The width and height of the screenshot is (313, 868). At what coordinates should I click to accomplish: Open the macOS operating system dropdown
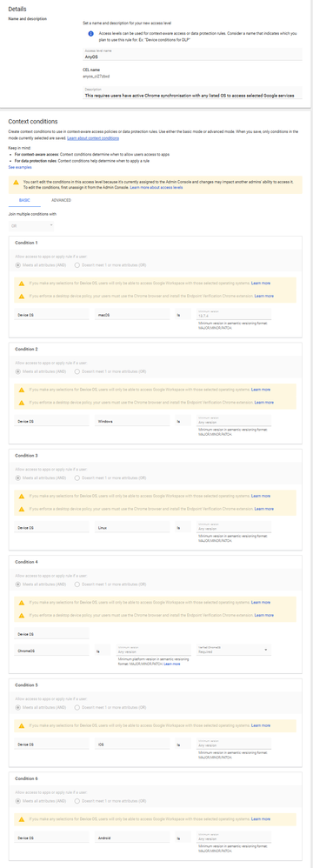[x=132, y=314]
